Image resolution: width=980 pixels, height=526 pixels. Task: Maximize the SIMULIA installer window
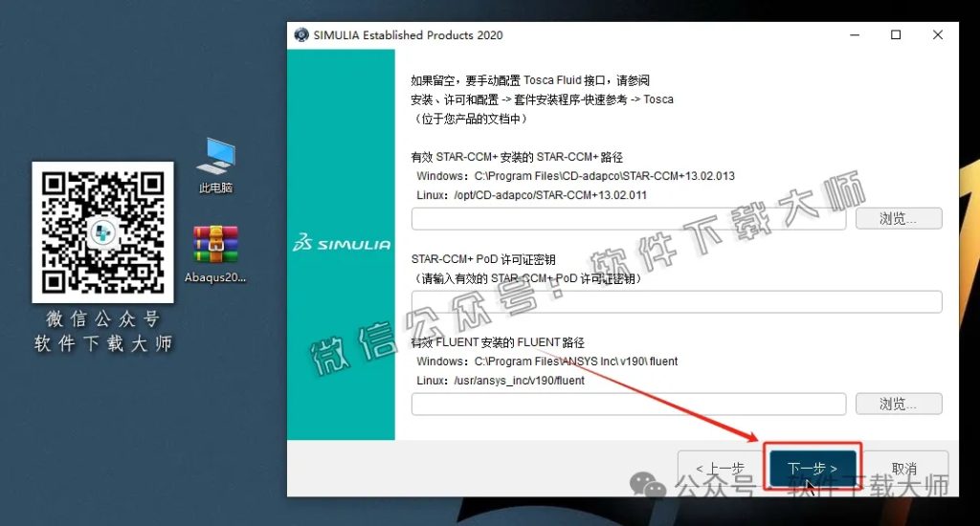(x=896, y=35)
